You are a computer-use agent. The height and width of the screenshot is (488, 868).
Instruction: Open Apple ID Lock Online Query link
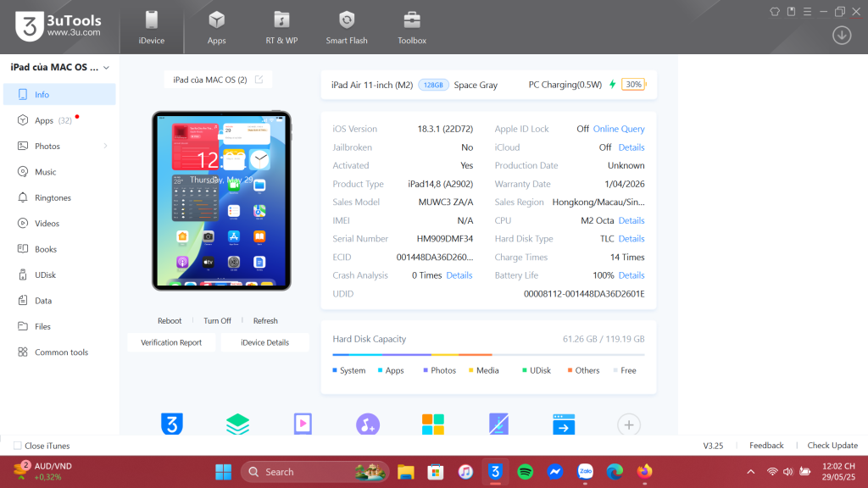click(618, 129)
